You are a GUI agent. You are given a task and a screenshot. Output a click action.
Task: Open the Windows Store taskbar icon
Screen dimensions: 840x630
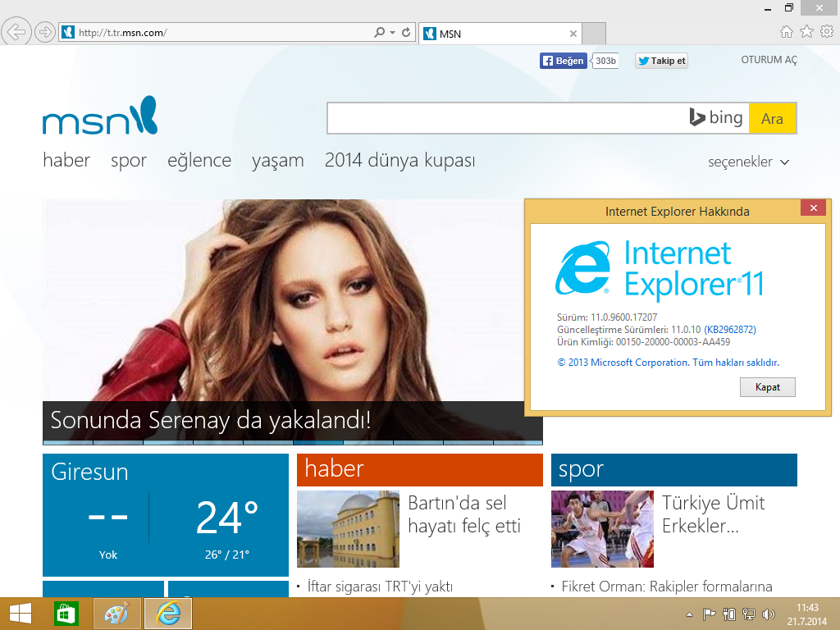(66, 614)
